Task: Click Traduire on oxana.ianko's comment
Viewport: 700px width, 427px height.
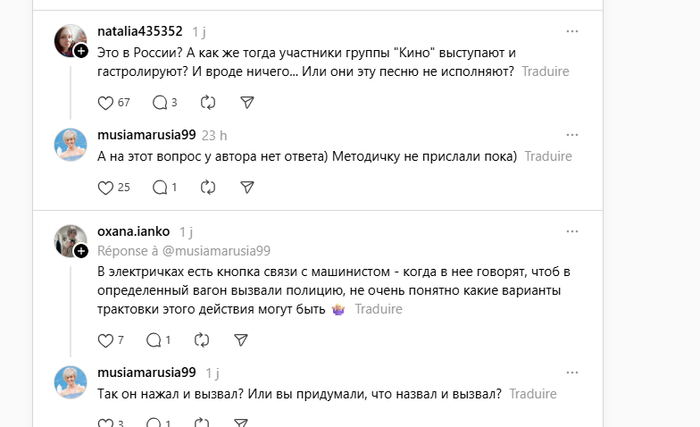Action: coord(379,310)
